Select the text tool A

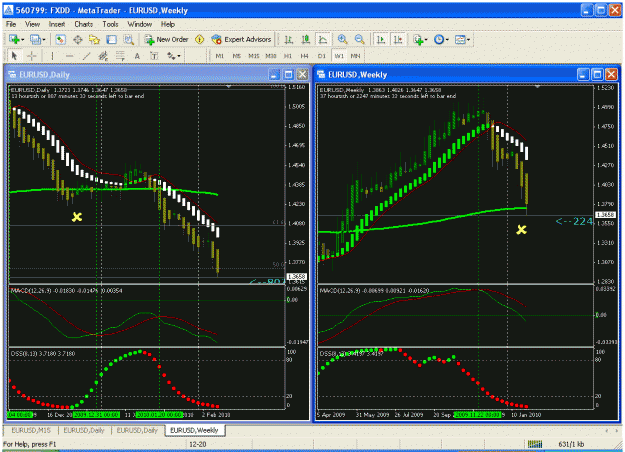pyautogui.click(x=137, y=56)
